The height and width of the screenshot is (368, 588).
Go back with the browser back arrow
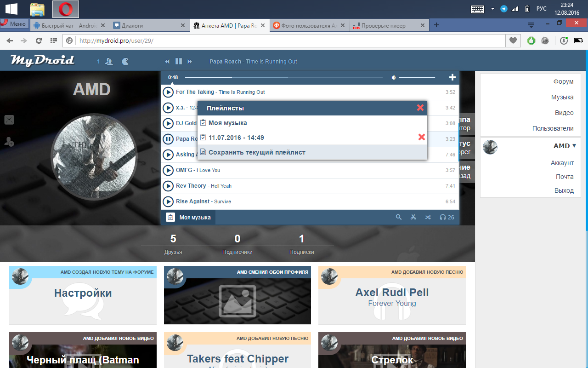click(10, 40)
